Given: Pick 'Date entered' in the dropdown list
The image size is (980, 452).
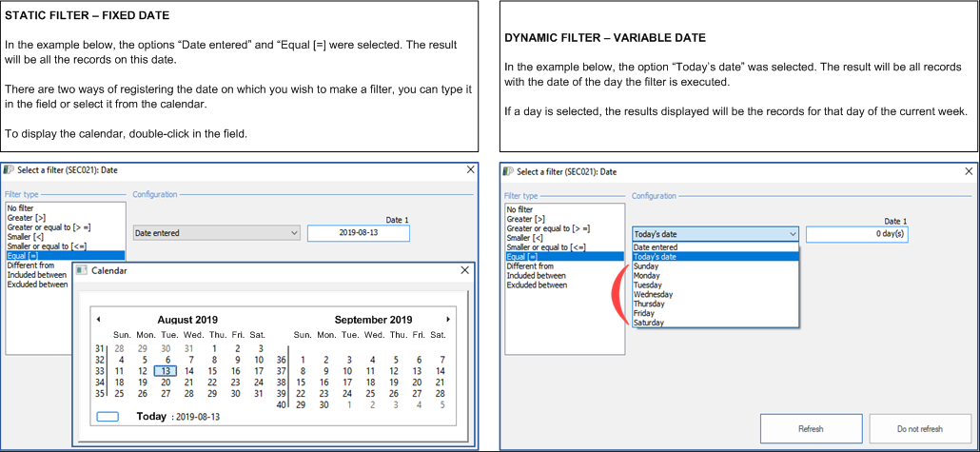Looking at the screenshot, I should click(x=656, y=247).
